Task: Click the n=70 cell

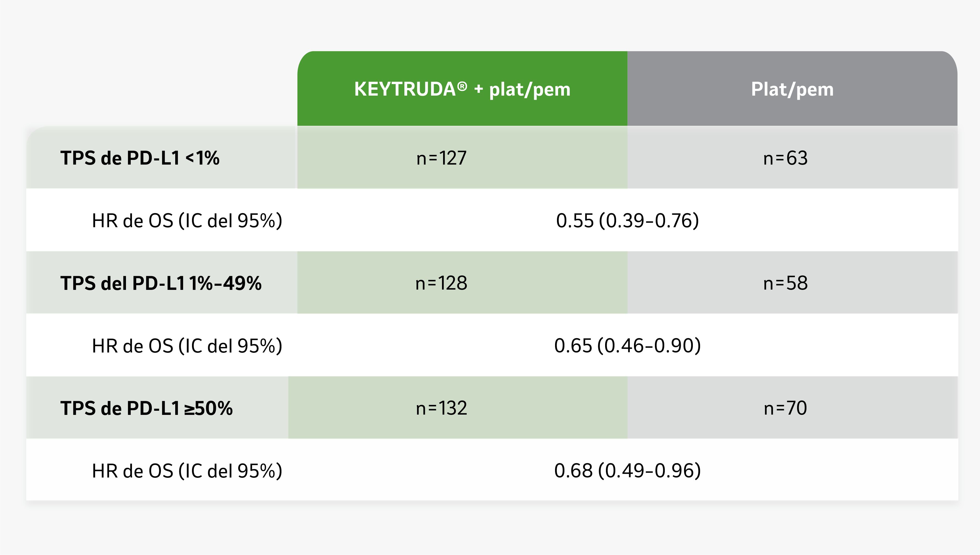Action: pyautogui.click(x=786, y=408)
